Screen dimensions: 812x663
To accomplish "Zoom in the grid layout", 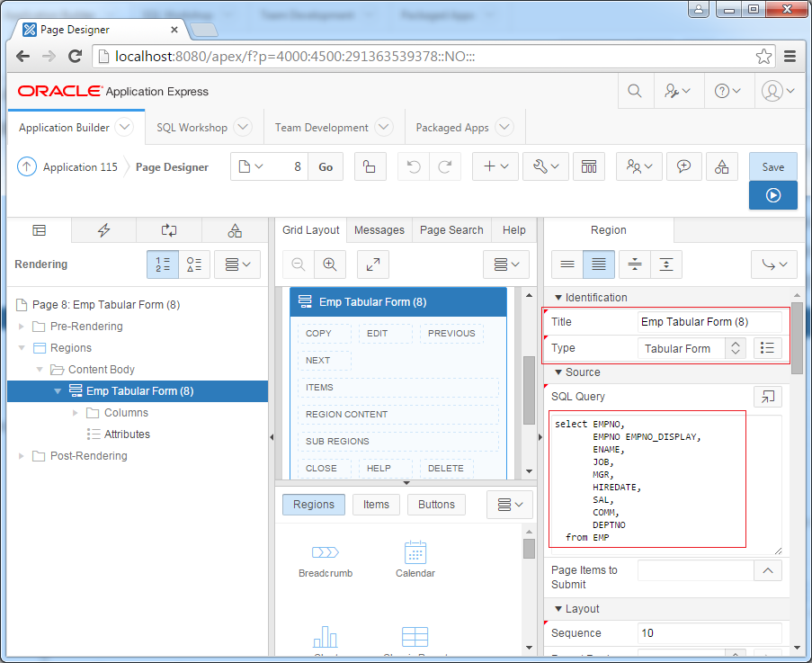I will coord(330,264).
